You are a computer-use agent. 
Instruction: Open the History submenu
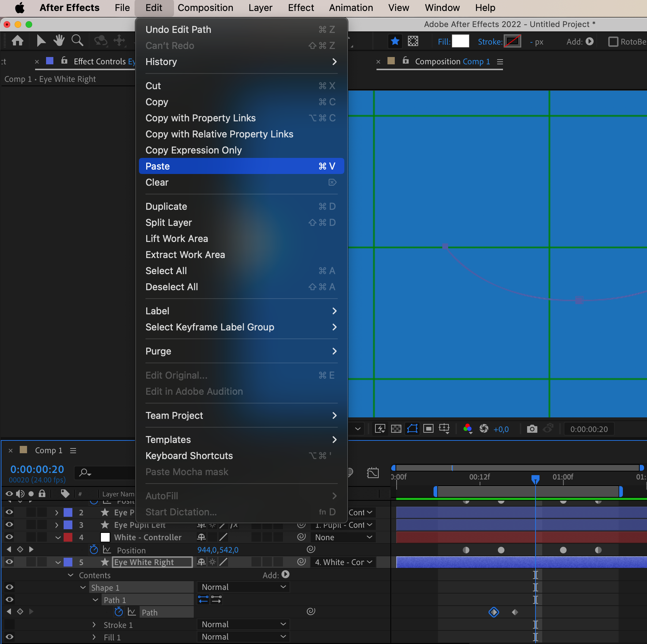(241, 61)
